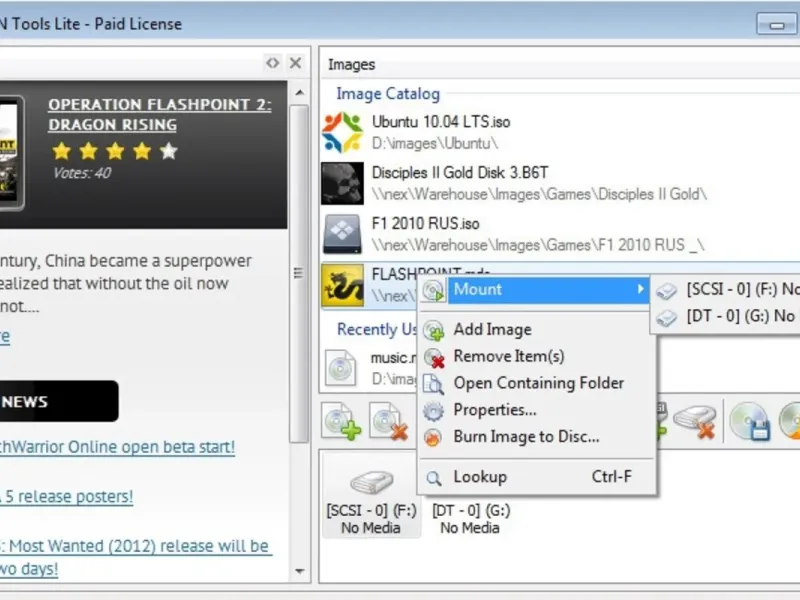The image size is (800, 600).
Task: Click the Disciples II skull thumbnail
Action: pos(342,183)
